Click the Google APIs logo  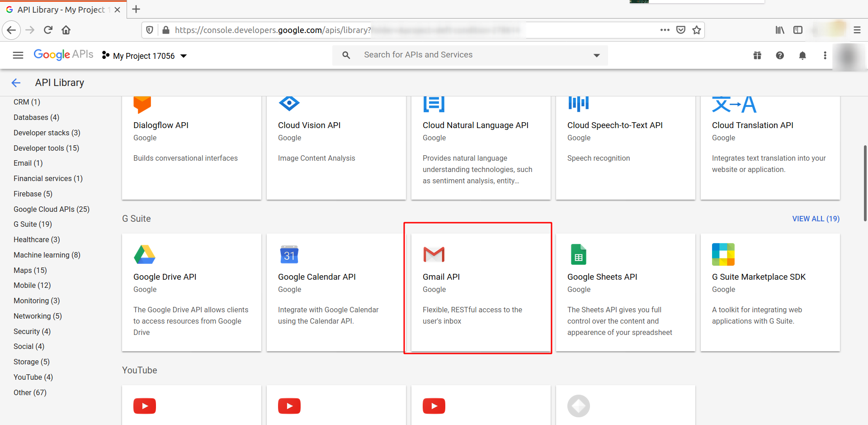[x=64, y=55]
